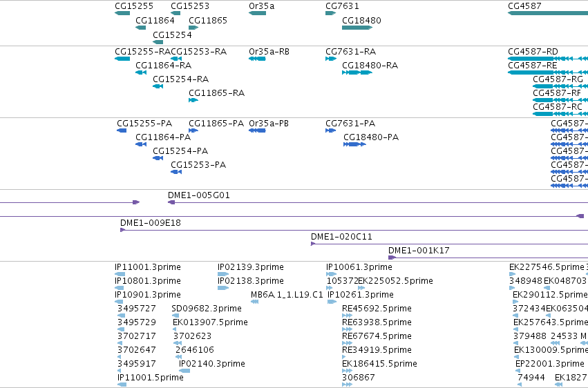Select the CG4587-RD transcript label
Screen dimensions: 588x388
[x=533, y=51]
